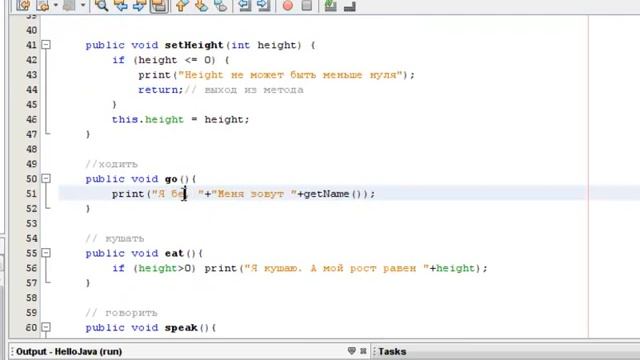Click Shift Line Left icon
Screen dimensions: 640x360
(244, 5)
